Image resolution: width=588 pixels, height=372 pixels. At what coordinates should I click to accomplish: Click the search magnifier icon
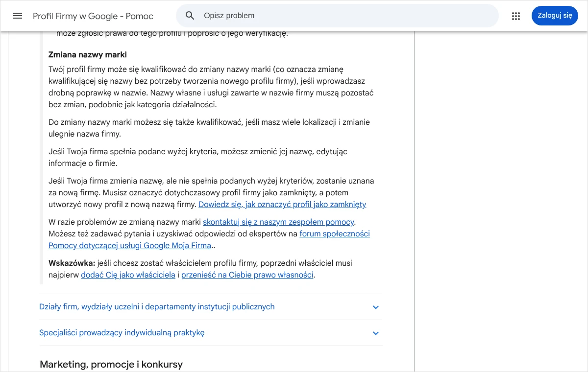coord(190,16)
